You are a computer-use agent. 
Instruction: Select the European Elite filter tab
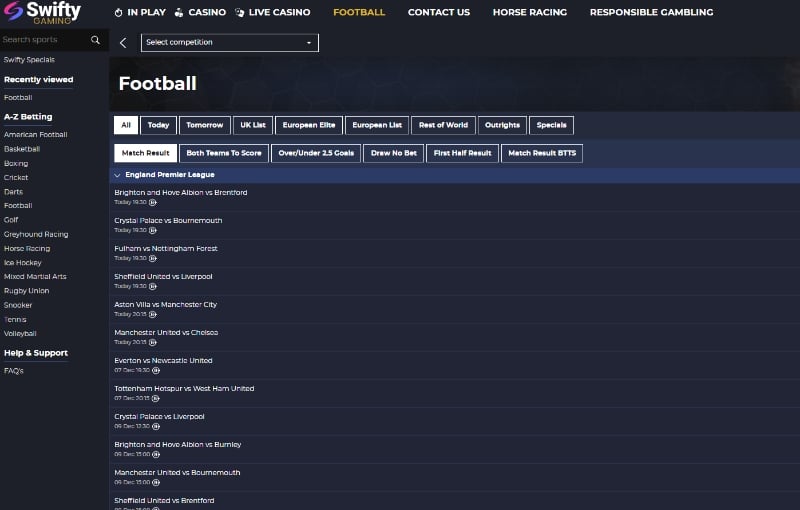[x=309, y=125]
